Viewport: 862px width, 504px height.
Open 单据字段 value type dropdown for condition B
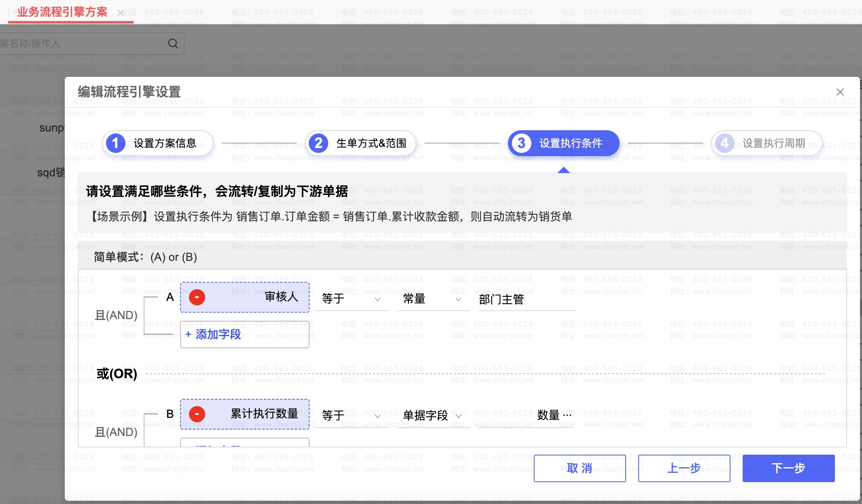click(x=433, y=415)
